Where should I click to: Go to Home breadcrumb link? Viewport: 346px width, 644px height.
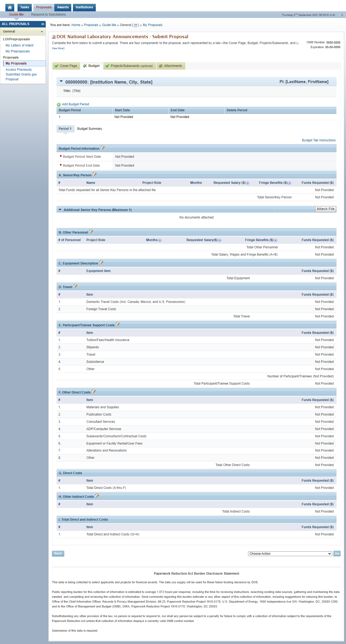[x=76, y=25]
